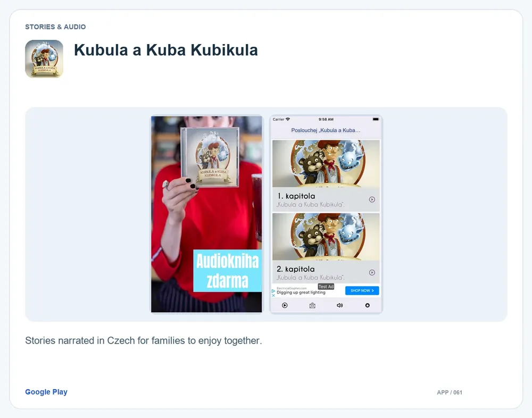Click the Kubula a Kuba Kubikula app icon

pyautogui.click(x=44, y=58)
